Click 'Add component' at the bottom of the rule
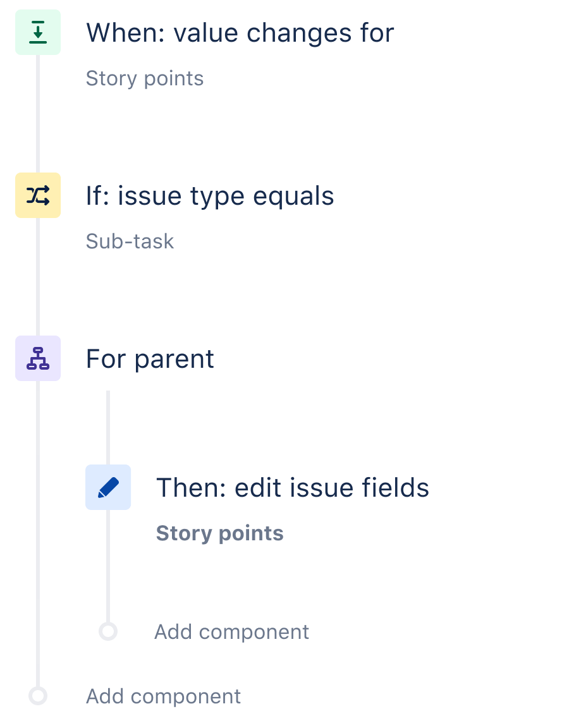The height and width of the screenshot is (728, 569). tap(162, 696)
